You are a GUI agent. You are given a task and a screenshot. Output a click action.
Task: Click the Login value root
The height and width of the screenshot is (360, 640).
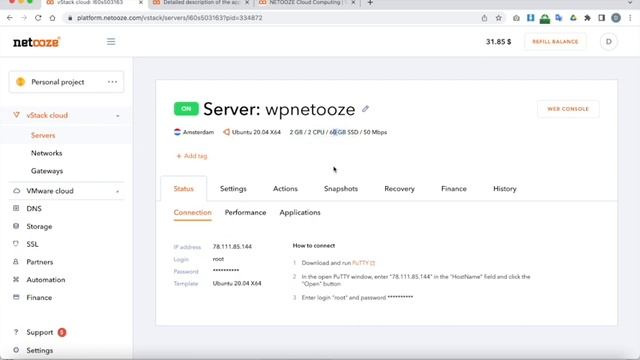click(x=218, y=259)
